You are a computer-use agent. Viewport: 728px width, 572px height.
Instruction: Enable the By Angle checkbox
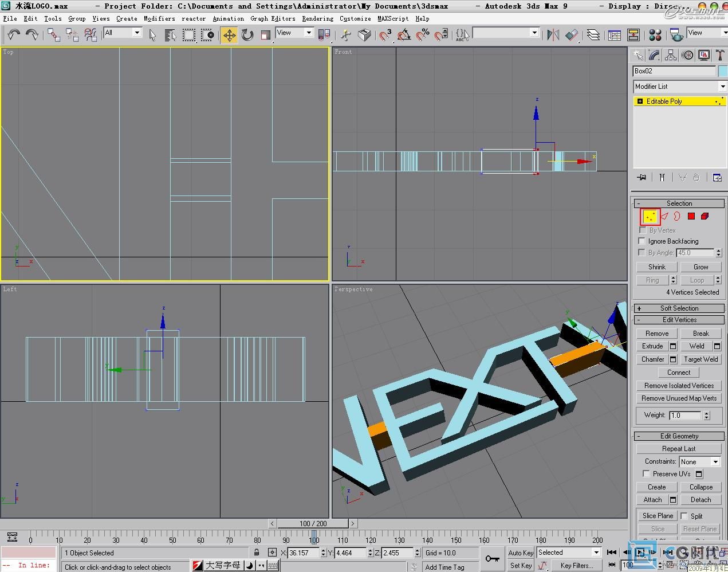pos(642,252)
